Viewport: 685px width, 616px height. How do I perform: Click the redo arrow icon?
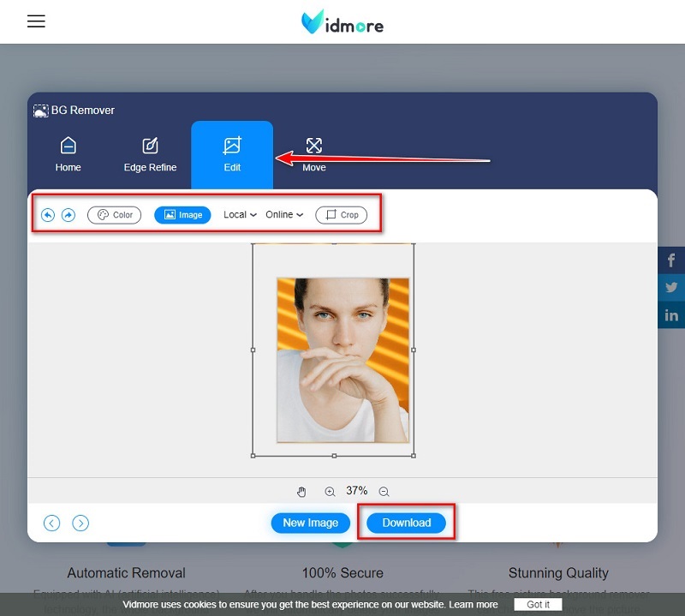(x=68, y=215)
